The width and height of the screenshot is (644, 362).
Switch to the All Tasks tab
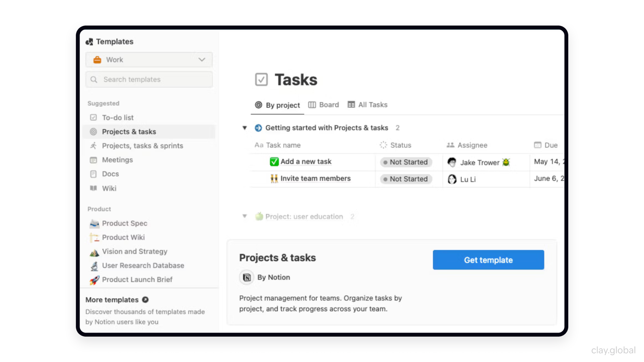coord(367,105)
